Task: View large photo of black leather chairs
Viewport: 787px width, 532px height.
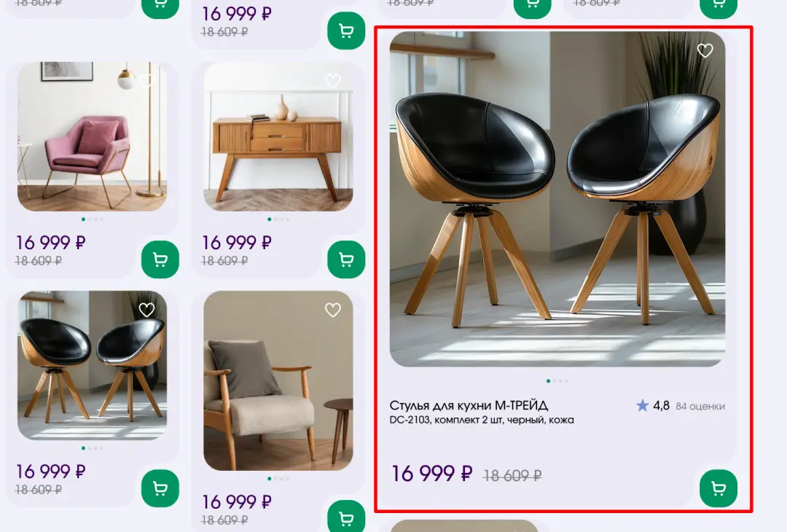Action: [x=557, y=199]
